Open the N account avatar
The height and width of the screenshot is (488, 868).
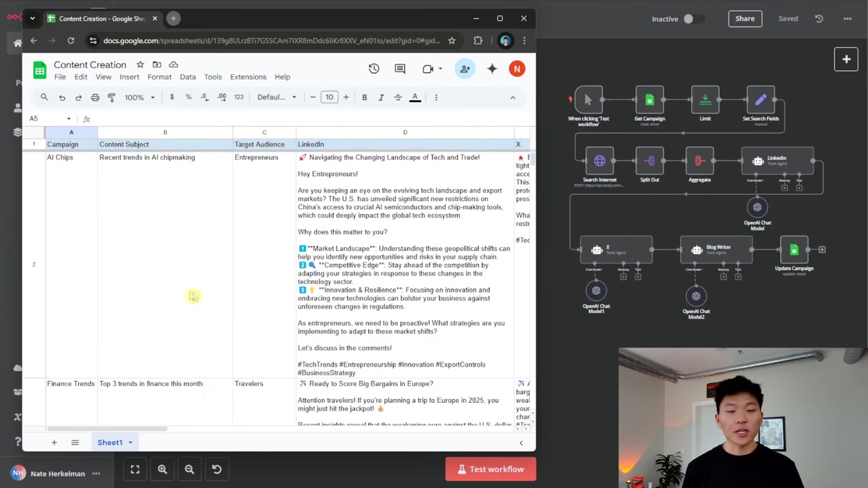(x=517, y=69)
